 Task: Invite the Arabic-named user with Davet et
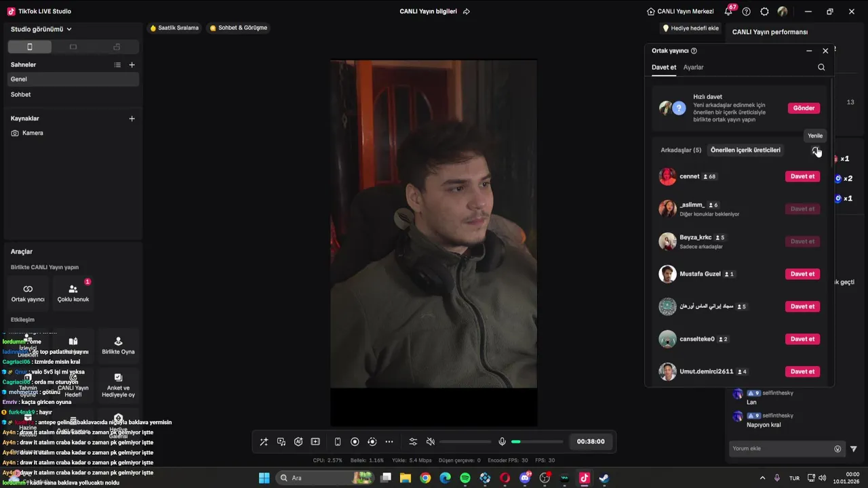pyautogui.click(x=802, y=306)
